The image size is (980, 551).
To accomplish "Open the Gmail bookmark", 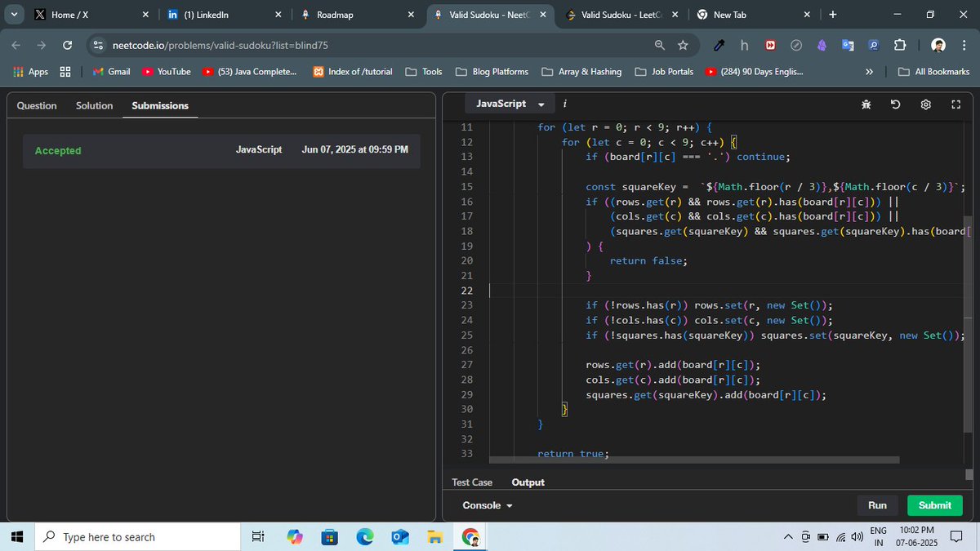I will [111, 72].
